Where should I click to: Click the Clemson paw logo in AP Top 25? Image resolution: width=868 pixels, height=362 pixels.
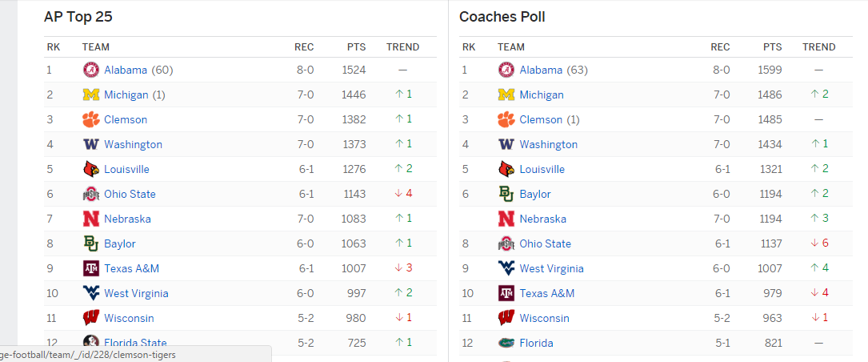point(90,119)
